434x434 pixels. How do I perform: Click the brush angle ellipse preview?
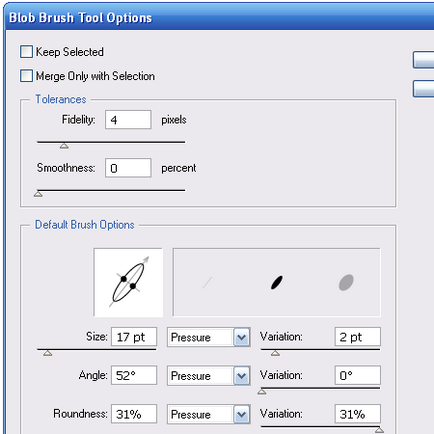(128, 282)
